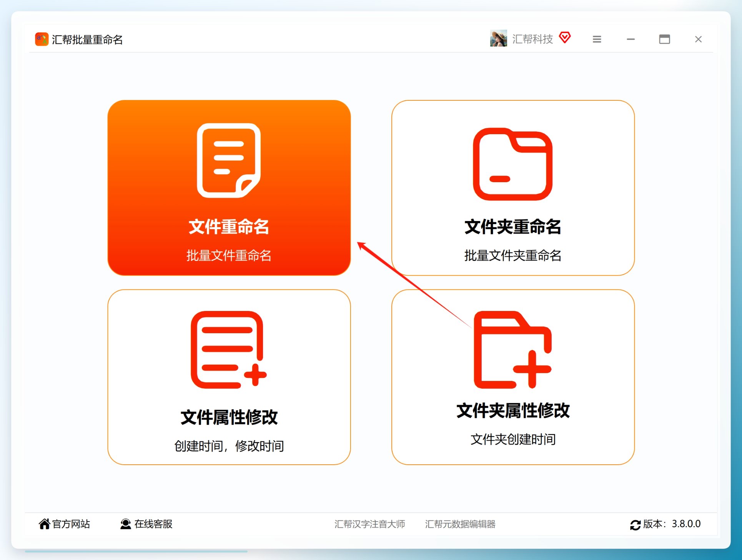
Task: Click the customer service headset icon
Action: click(x=125, y=524)
